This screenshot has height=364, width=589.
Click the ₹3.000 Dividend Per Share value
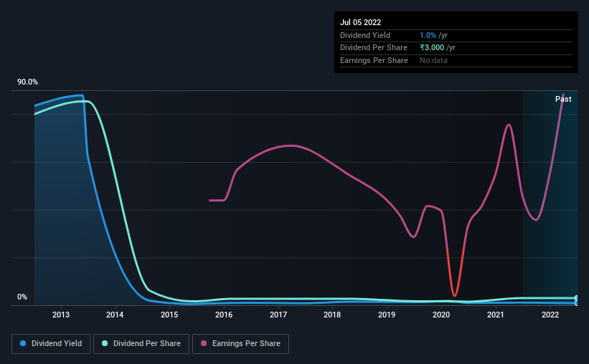tap(432, 48)
